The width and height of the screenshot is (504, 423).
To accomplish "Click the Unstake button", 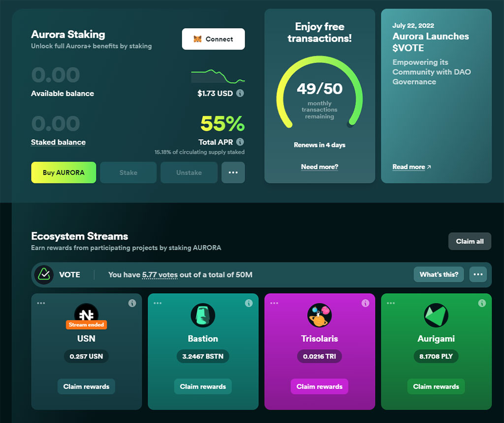I will [x=189, y=173].
